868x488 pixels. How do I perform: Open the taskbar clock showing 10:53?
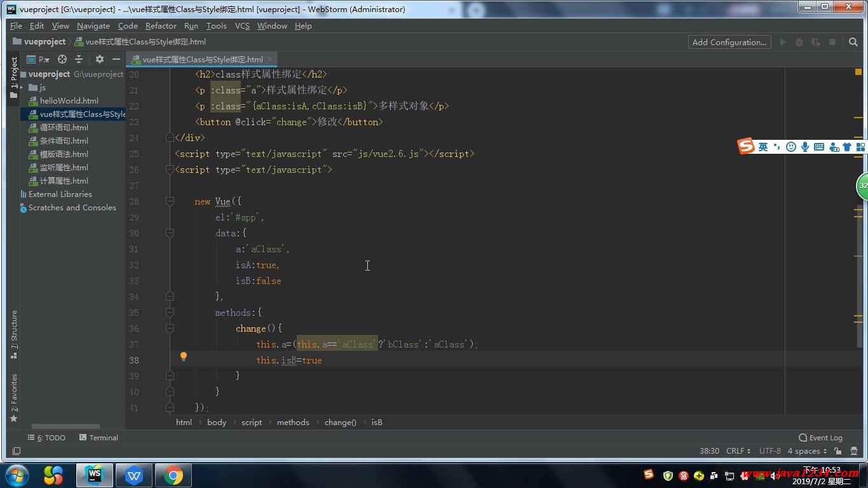point(822,476)
